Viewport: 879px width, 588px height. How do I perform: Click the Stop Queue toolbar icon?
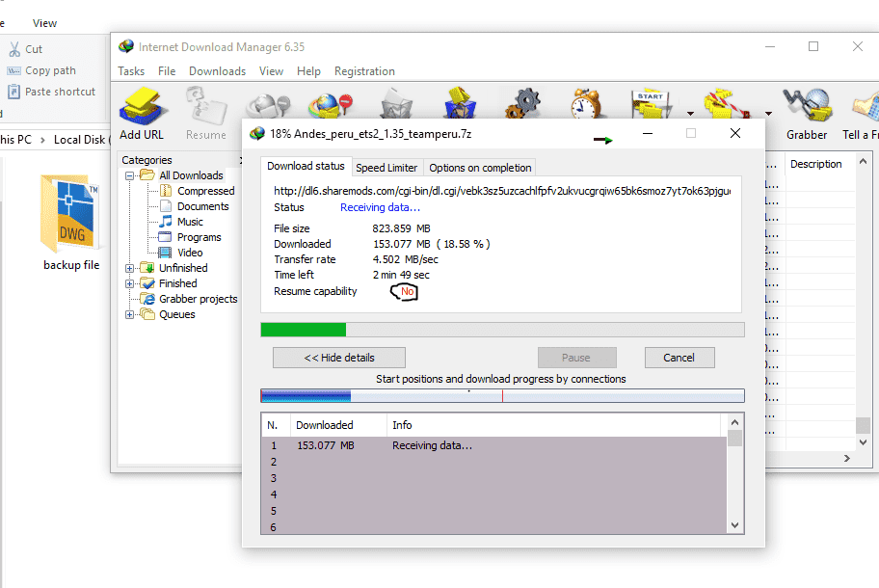(x=728, y=104)
